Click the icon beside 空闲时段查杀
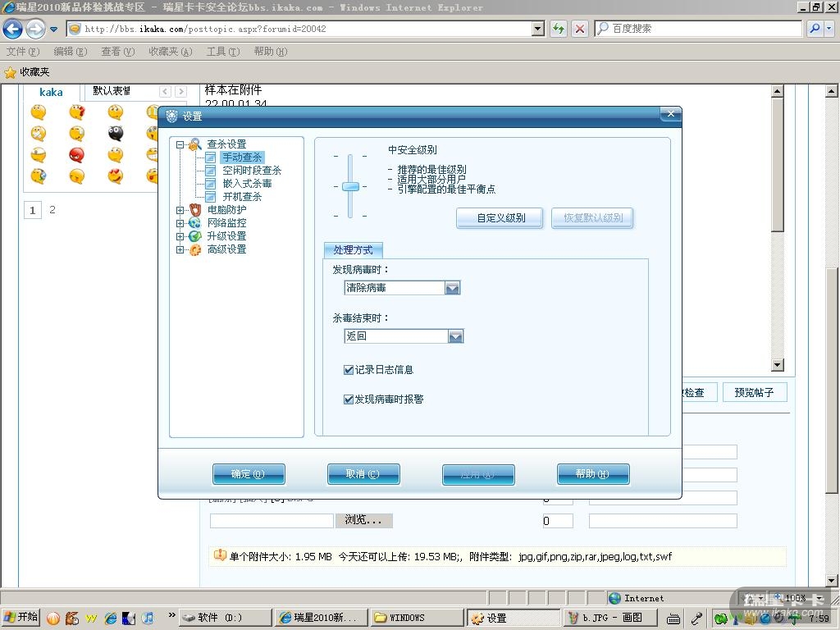Screen dimensions: 840x630 (x=211, y=171)
